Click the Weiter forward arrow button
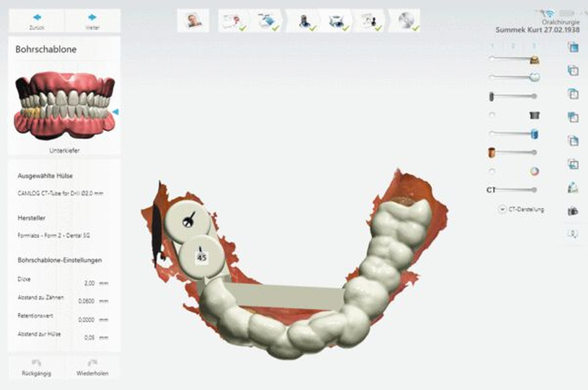This screenshot has width=588, height=390. point(92,20)
